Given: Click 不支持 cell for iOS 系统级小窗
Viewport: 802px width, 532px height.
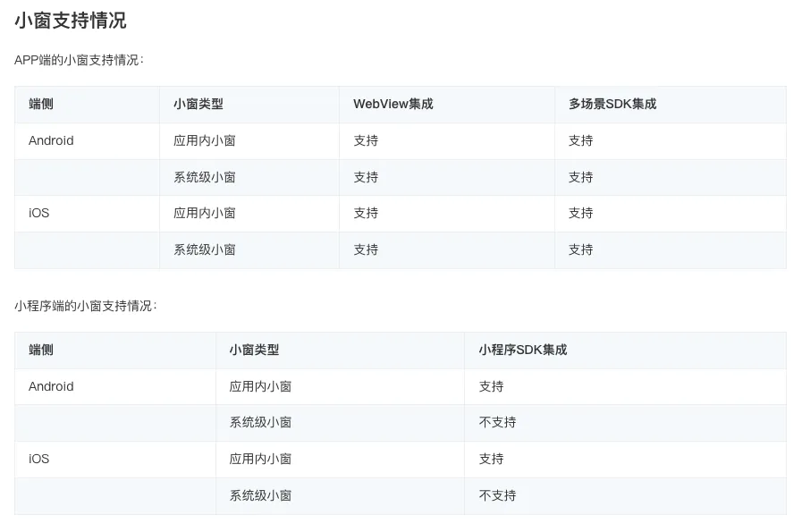Looking at the screenshot, I should tap(497, 495).
